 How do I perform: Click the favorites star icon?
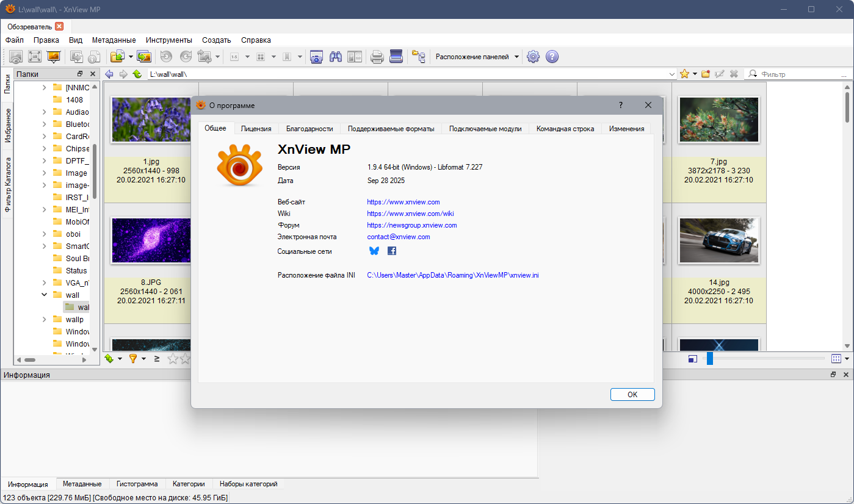click(684, 74)
